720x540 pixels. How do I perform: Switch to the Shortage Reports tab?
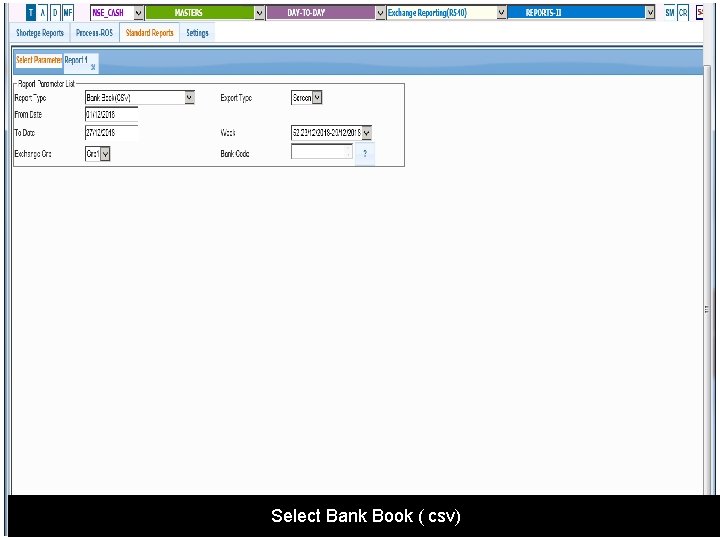[x=40, y=33]
